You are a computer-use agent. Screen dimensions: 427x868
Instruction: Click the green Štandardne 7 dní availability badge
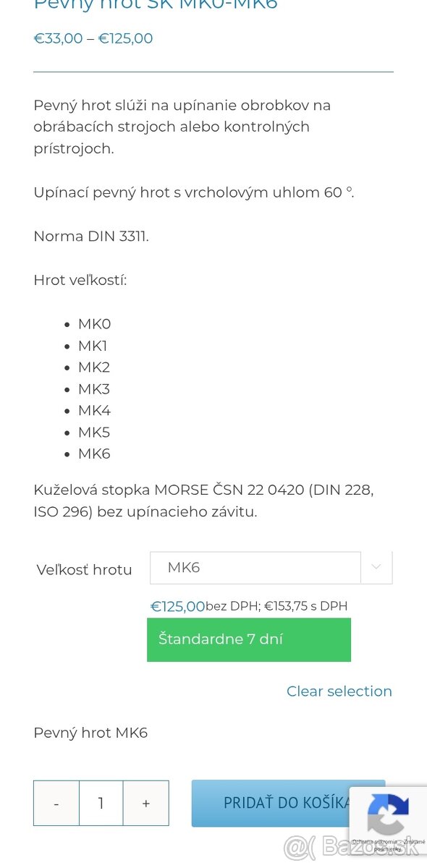(x=249, y=639)
